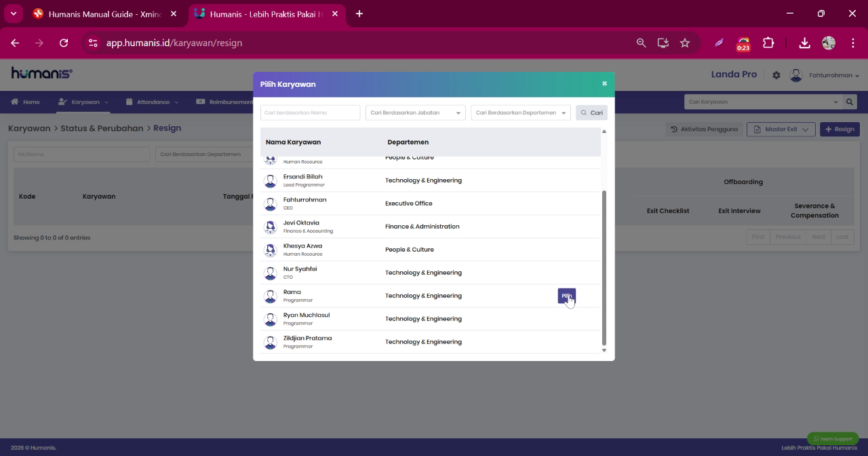
Task: Open page Cari Berdasarkan Departemen filter
Action: point(203,154)
